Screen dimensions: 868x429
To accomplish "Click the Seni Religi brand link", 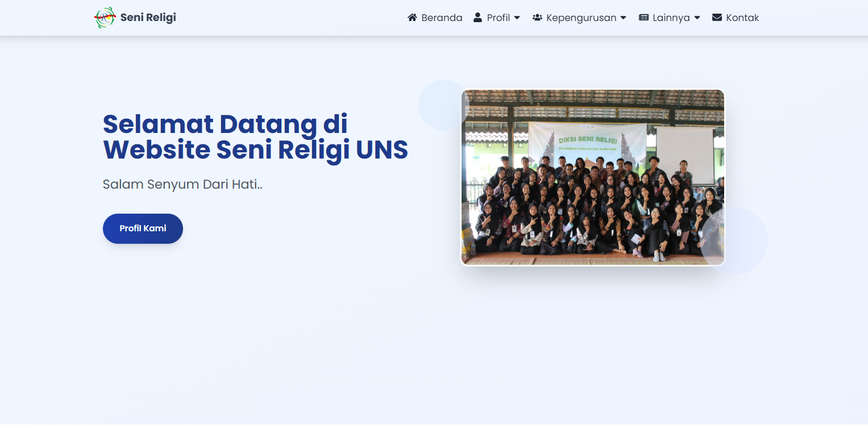I will point(147,17).
